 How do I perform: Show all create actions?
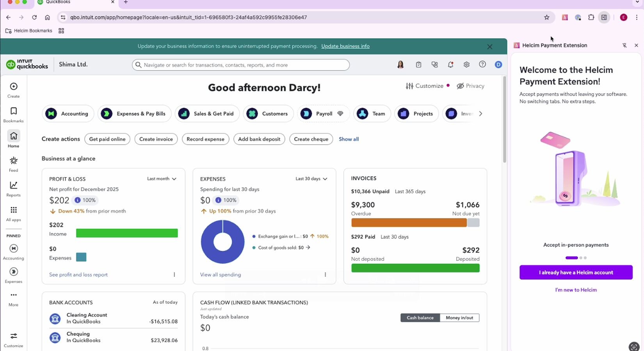click(x=349, y=139)
